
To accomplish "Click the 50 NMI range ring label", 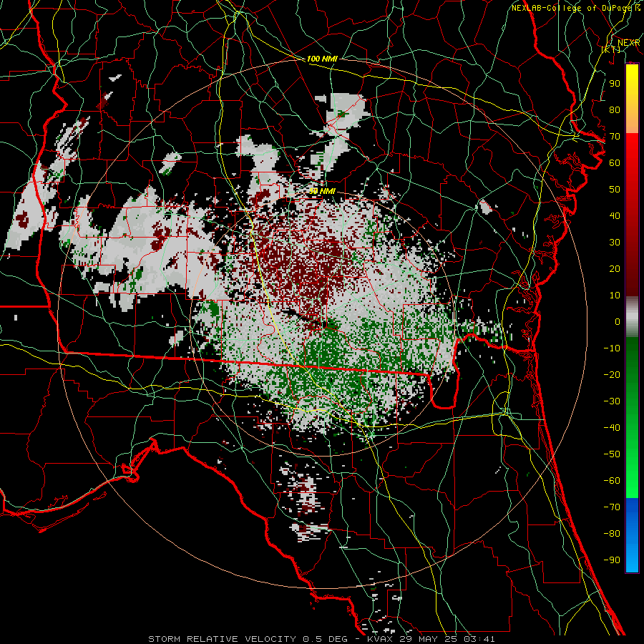I will (x=322, y=191).
